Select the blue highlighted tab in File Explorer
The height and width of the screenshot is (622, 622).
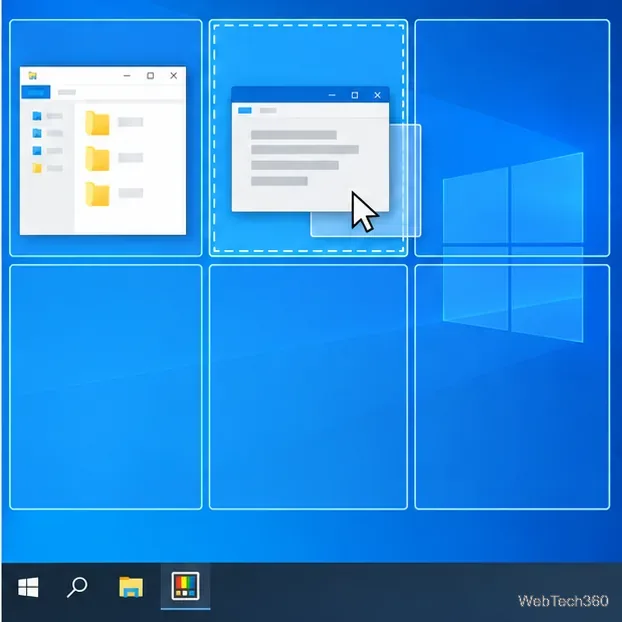point(36,92)
